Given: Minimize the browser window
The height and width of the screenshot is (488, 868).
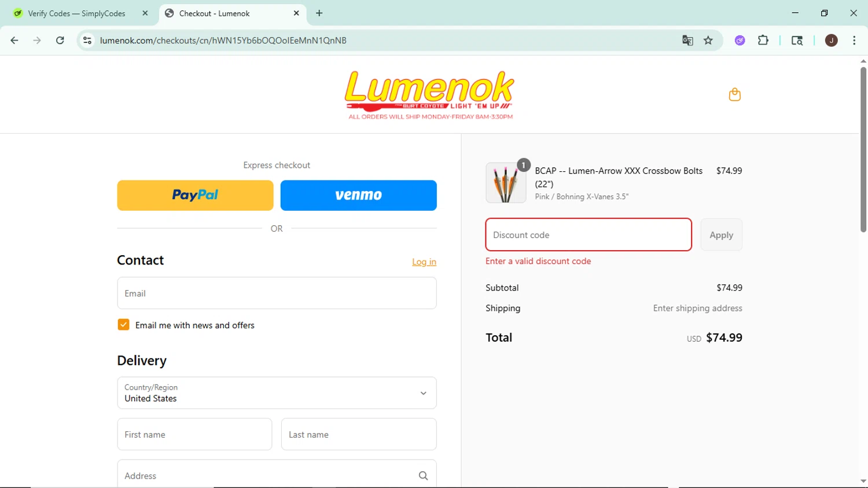Looking at the screenshot, I should pyautogui.click(x=795, y=13).
